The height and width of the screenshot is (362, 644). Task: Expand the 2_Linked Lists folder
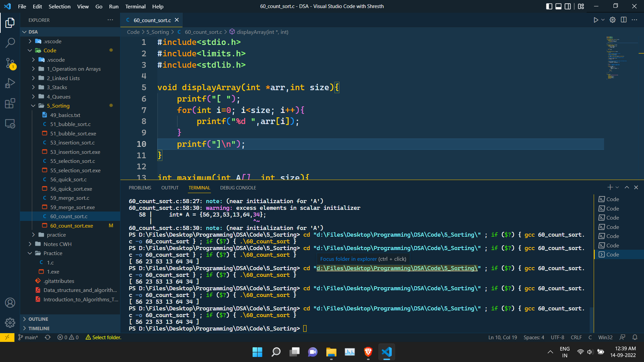33,78
